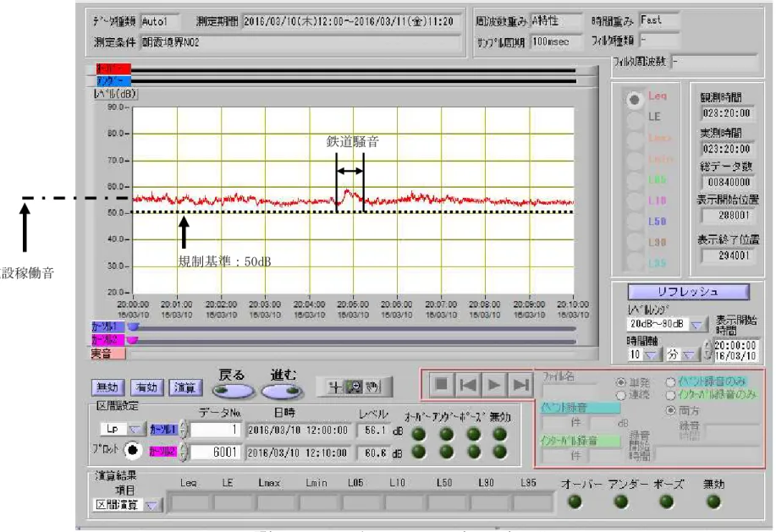This screenshot has height=532, width=776.
Task: Select the crosshair cursor tool
Action: tap(335, 387)
